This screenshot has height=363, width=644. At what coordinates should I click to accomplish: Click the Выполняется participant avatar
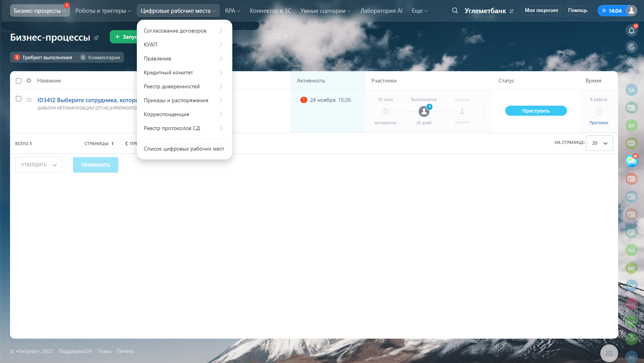pos(424,111)
